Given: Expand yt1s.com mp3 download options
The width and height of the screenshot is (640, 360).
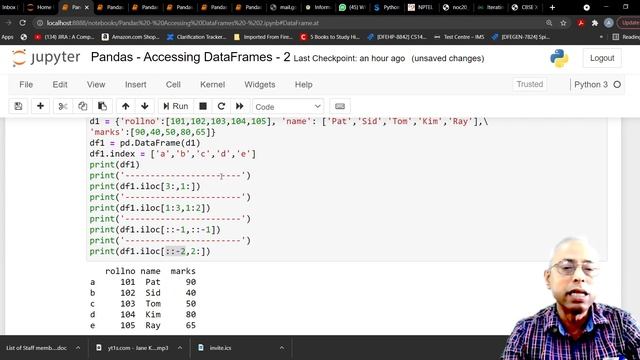Looking at the screenshot, I should [x=180, y=348].
